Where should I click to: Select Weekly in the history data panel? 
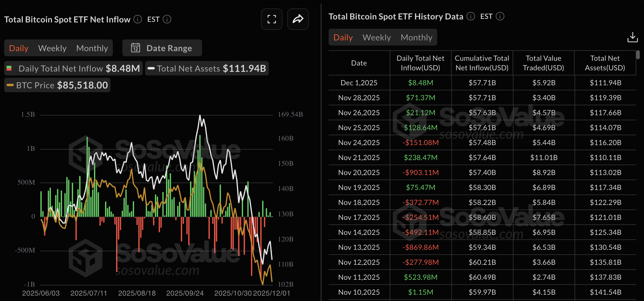point(376,37)
